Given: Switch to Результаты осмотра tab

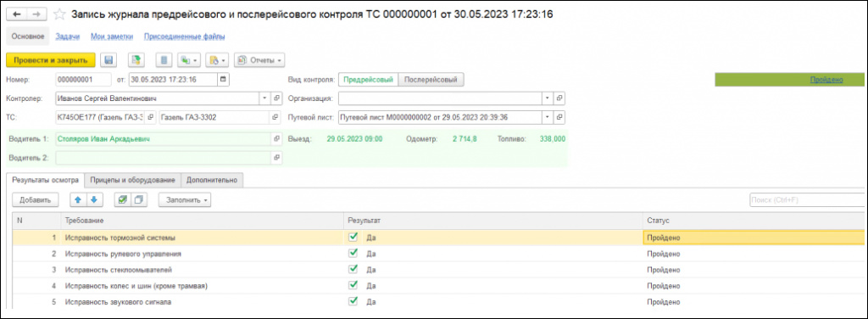Looking at the screenshot, I should (x=46, y=180).
